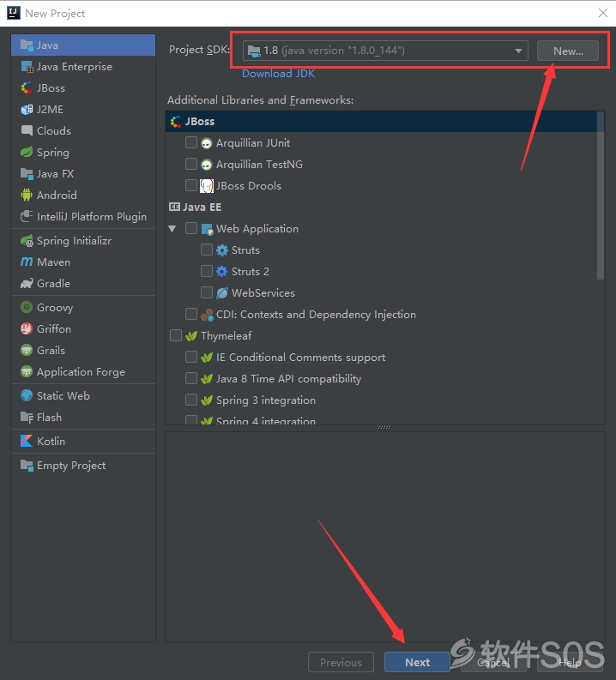Click the Previous button
Screen dimensions: 616x680
click(341, 662)
